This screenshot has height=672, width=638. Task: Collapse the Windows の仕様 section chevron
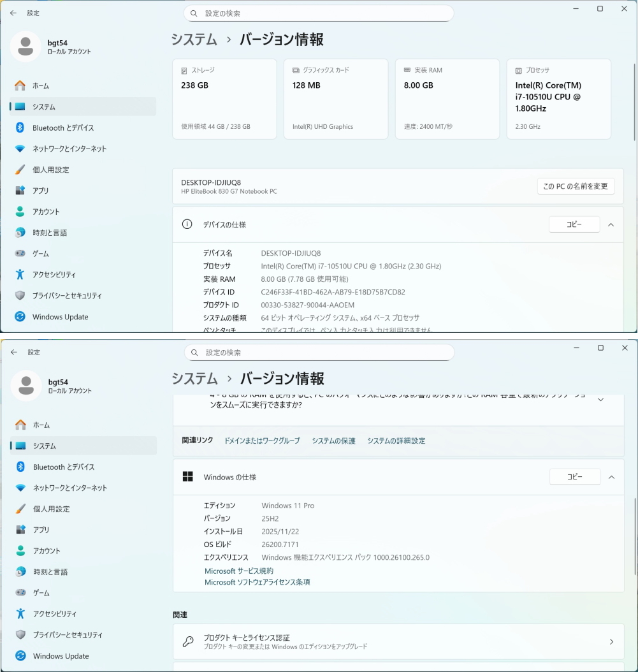pyautogui.click(x=611, y=477)
